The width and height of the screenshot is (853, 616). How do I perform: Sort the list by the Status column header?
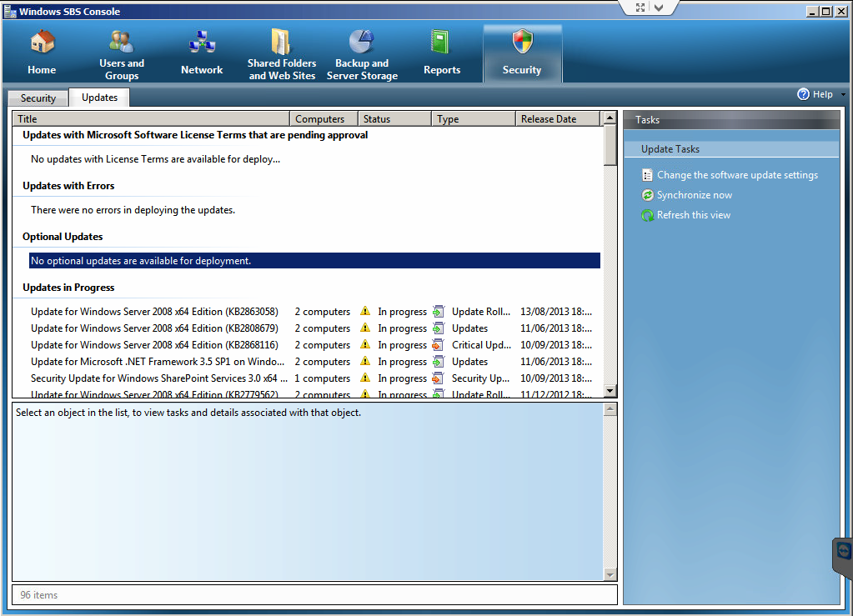tap(394, 118)
